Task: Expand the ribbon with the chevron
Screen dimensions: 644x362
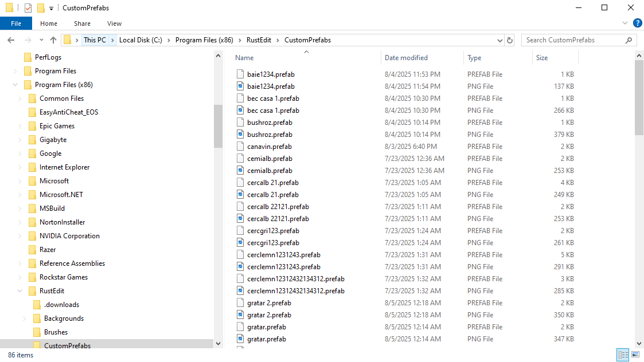Action: pyautogui.click(x=625, y=23)
